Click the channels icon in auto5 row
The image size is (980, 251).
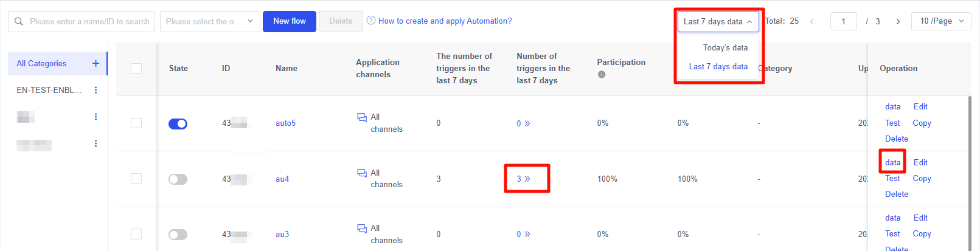[x=362, y=117]
